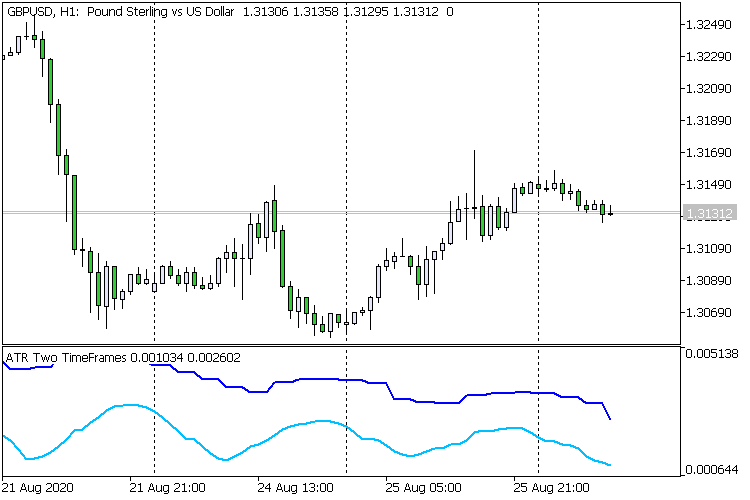
Task: Click indicator scale minimum 0.000644
Action: pyautogui.click(x=712, y=470)
